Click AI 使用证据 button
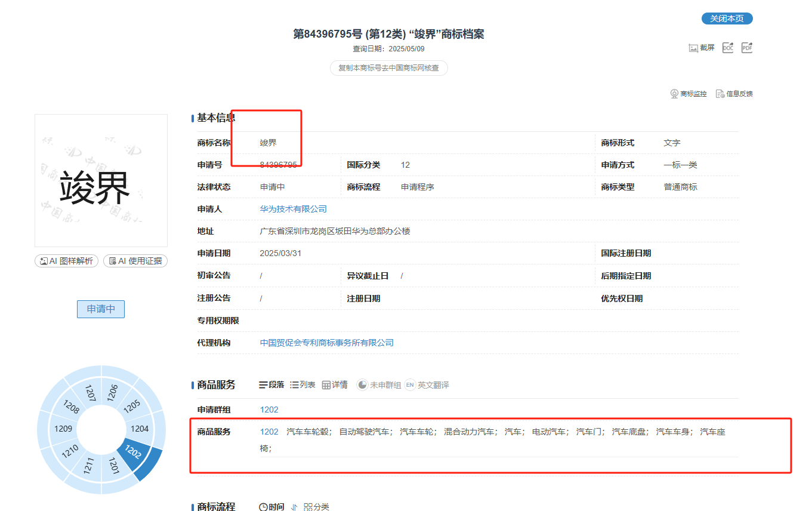 tap(135, 261)
